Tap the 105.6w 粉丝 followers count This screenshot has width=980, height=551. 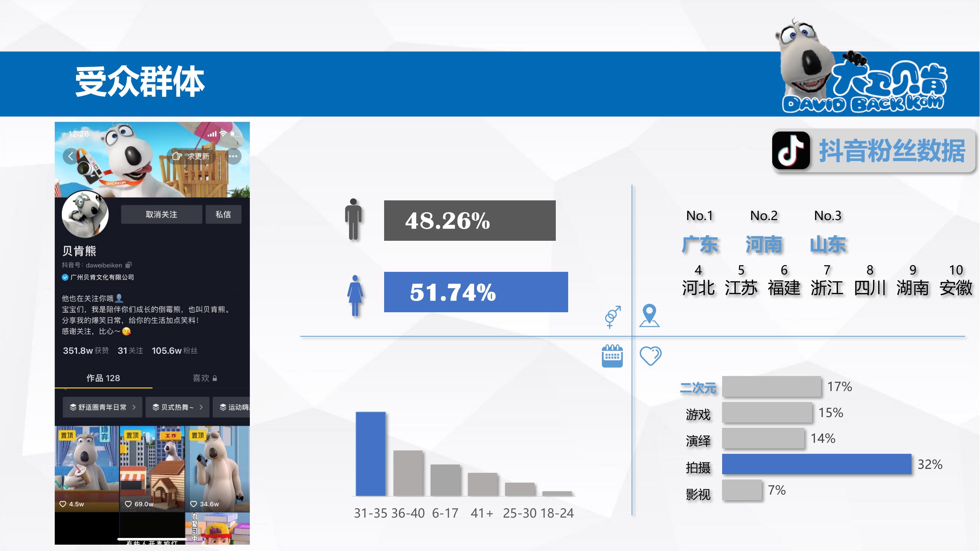pos(175,351)
